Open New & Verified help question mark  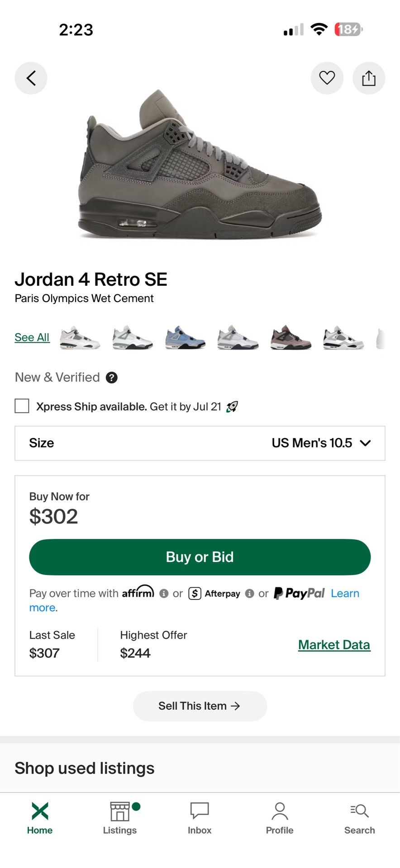pyautogui.click(x=112, y=377)
